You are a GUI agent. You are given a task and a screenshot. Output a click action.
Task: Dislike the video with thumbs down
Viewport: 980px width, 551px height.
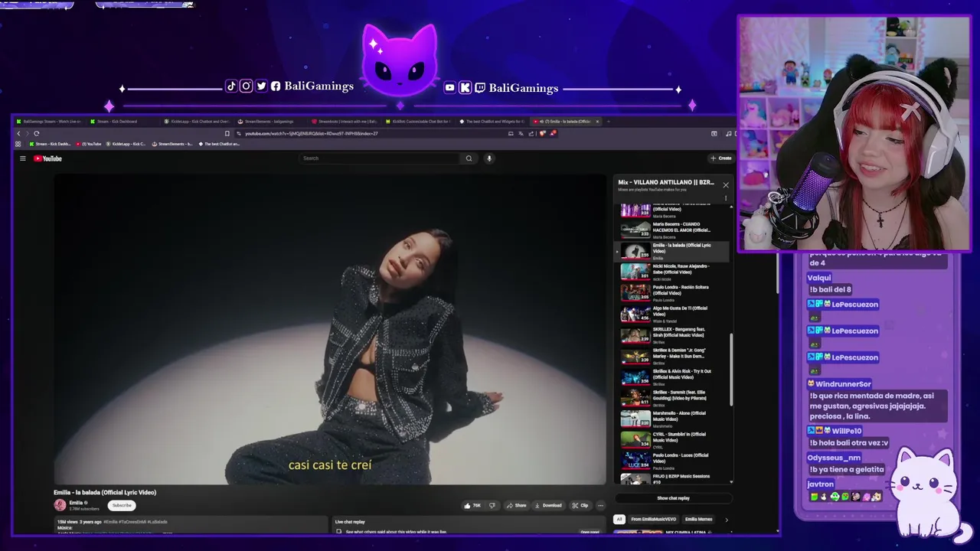click(492, 505)
